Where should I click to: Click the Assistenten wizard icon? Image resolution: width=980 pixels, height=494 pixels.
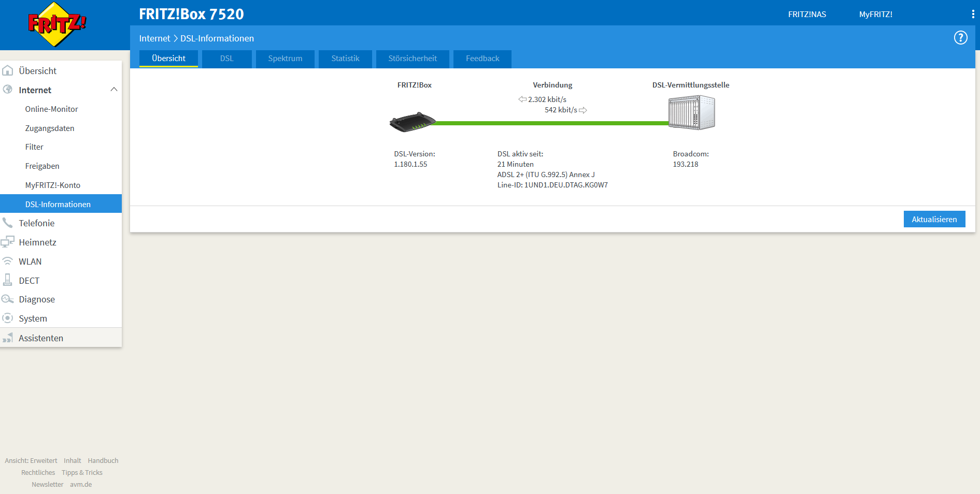tap(8, 338)
